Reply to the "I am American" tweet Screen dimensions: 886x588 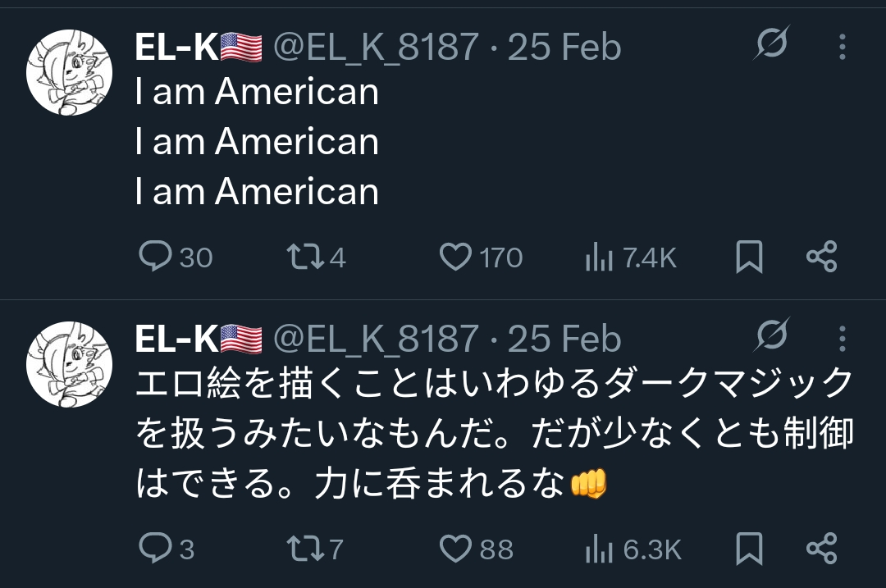pyautogui.click(x=154, y=258)
